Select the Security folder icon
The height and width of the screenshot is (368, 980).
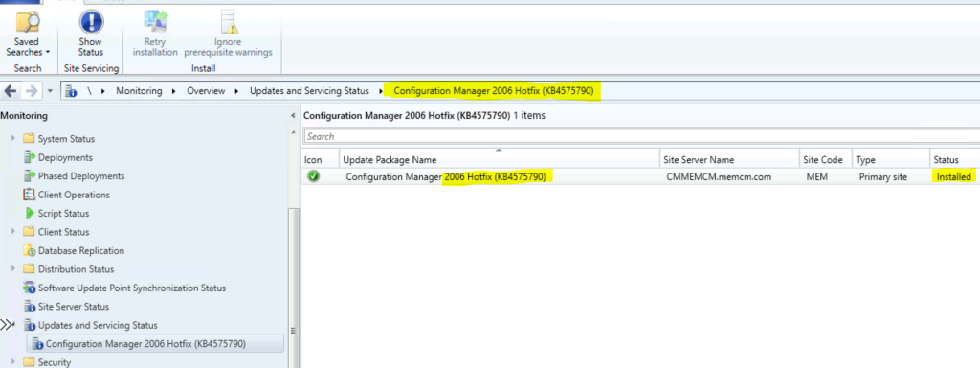29,361
